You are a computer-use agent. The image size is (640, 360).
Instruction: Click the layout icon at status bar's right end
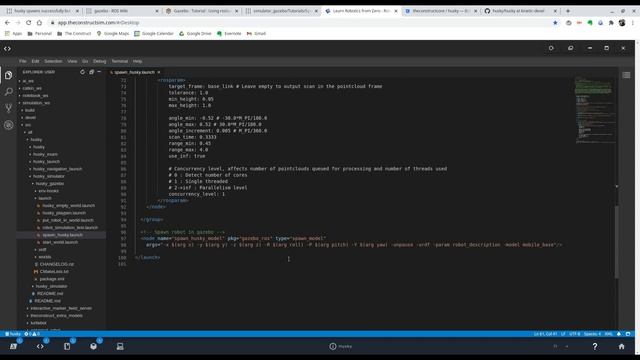click(628, 334)
